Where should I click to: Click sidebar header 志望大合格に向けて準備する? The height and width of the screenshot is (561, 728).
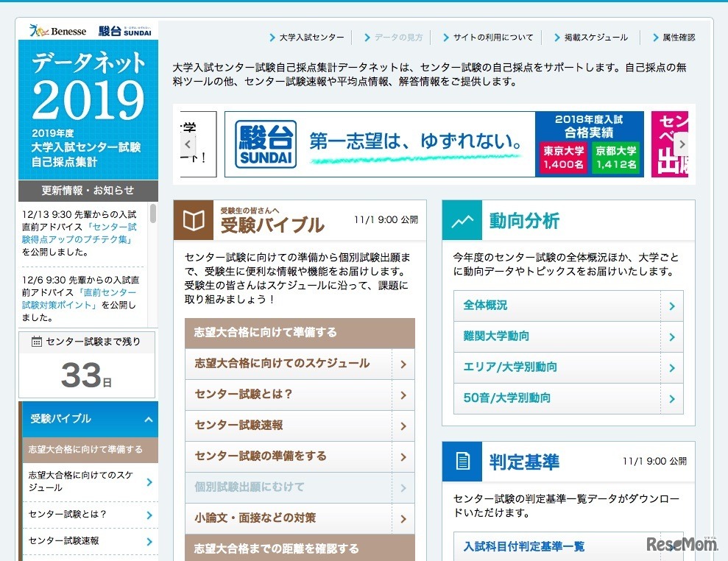pos(90,450)
